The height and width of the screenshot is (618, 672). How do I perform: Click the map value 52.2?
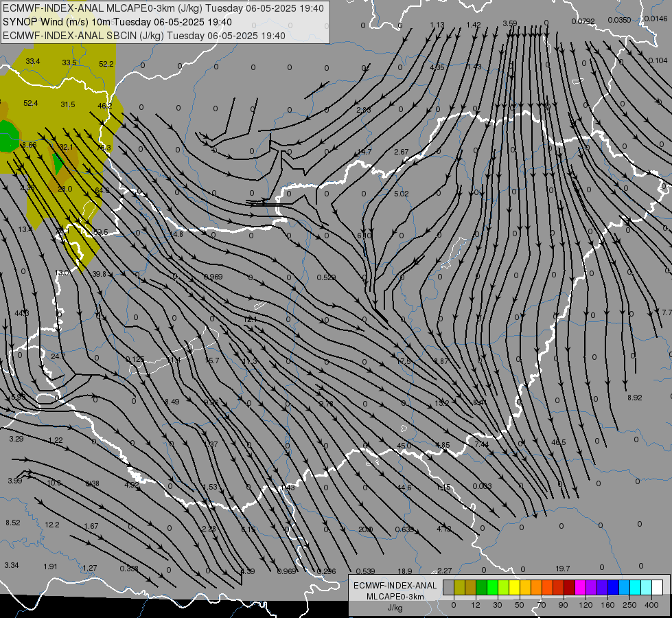[x=106, y=64]
